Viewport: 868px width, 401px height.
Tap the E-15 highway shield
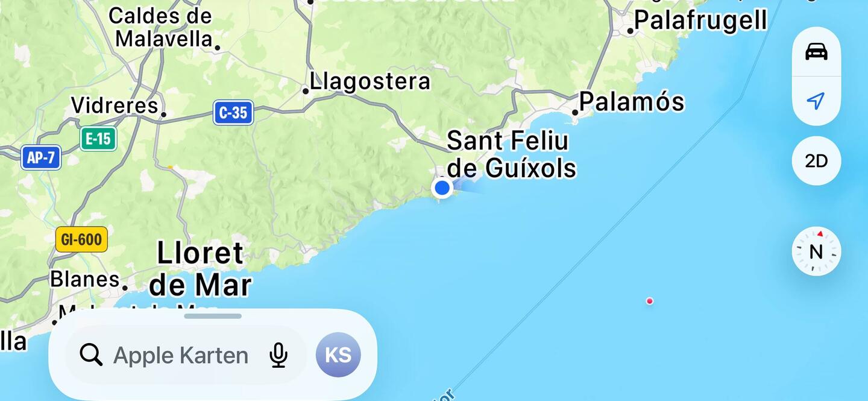[x=98, y=139]
